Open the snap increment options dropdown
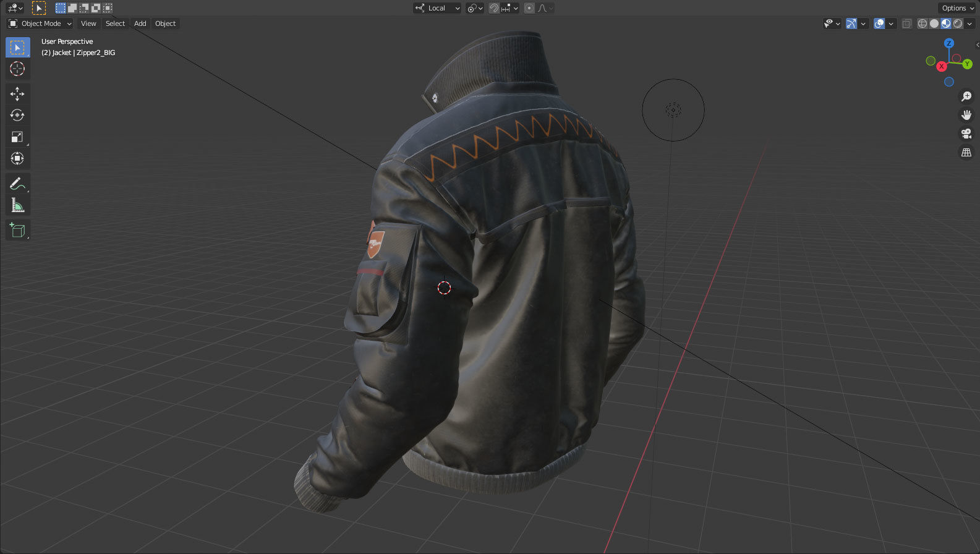This screenshot has height=554, width=980. coord(510,8)
